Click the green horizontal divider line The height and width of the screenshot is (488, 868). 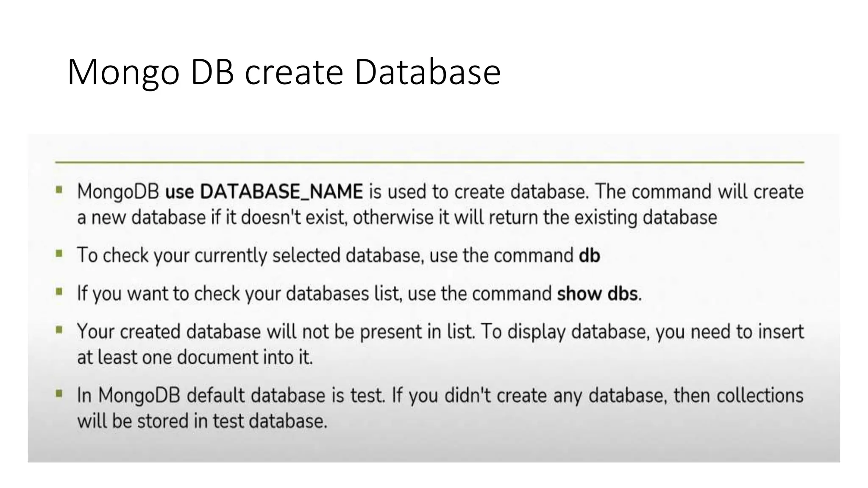click(x=429, y=162)
